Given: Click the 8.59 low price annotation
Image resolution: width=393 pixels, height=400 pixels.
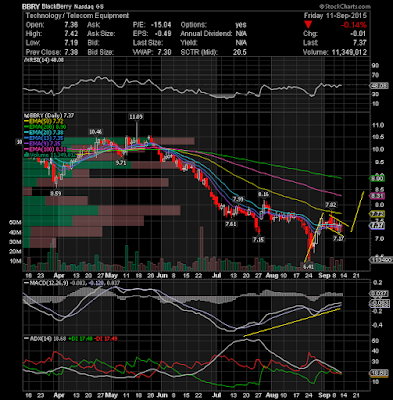Looking at the screenshot, I should click(56, 193).
